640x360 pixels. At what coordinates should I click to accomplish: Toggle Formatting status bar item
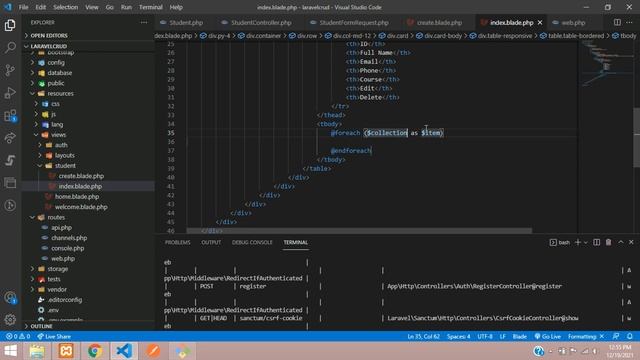point(586,336)
